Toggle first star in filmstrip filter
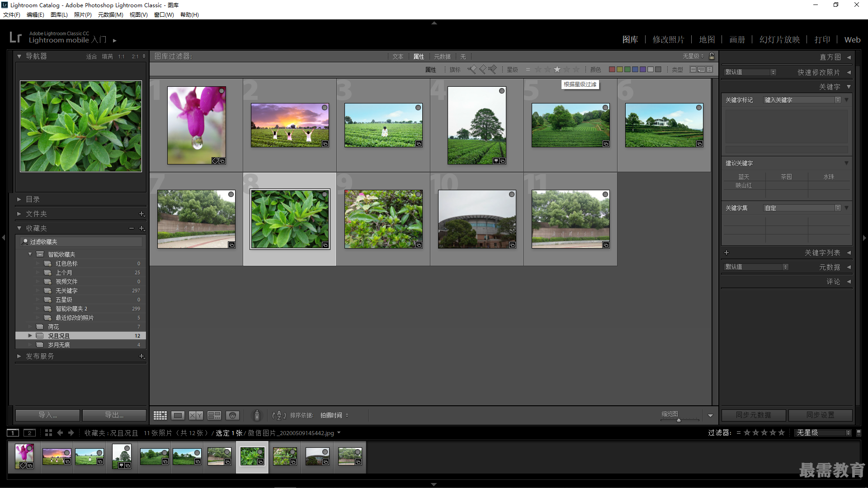Image resolution: width=868 pixels, height=488 pixels. click(747, 433)
